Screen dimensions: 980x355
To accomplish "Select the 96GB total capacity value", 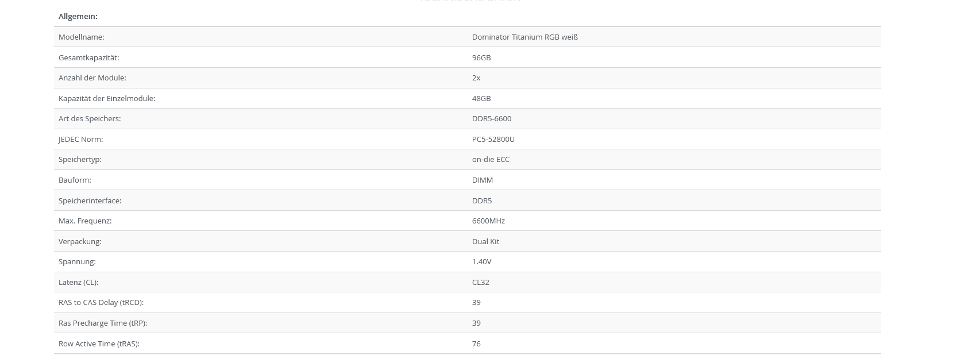I will coord(481,57).
